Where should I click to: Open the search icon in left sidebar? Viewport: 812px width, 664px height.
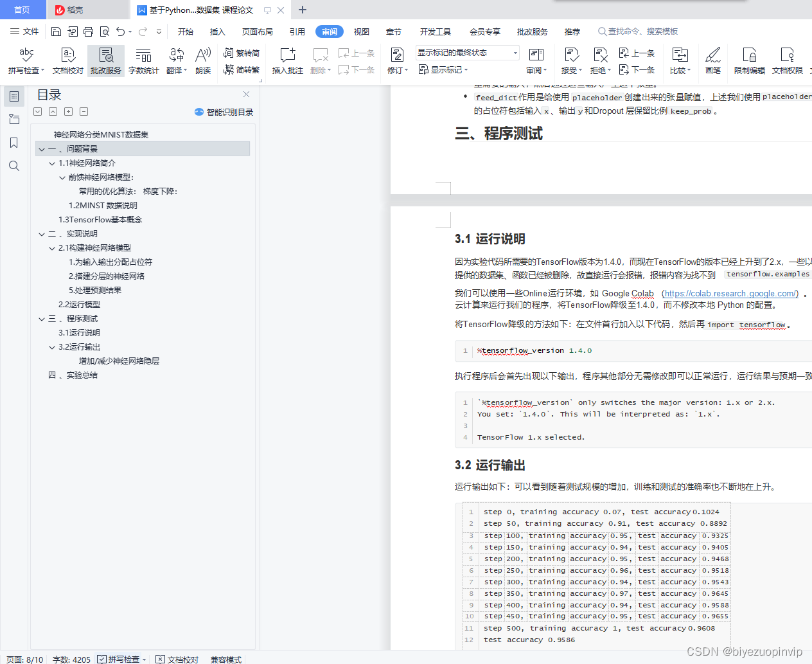pyautogui.click(x=14, y=166)
